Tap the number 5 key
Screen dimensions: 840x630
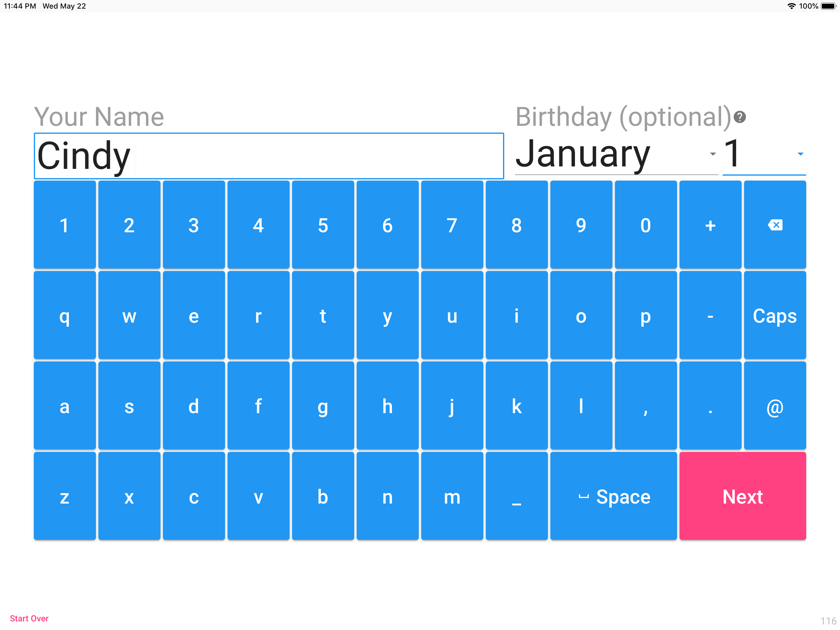click(x=323, y=225)
